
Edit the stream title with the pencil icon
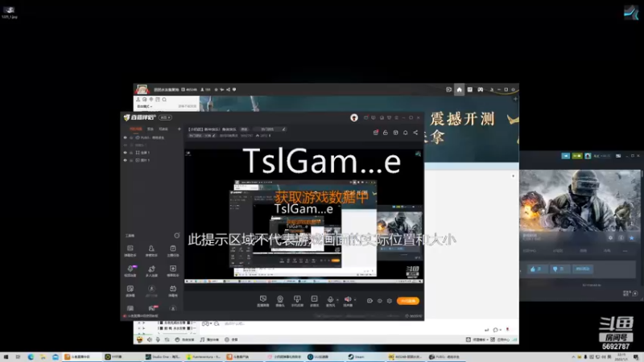click(283, 130)
